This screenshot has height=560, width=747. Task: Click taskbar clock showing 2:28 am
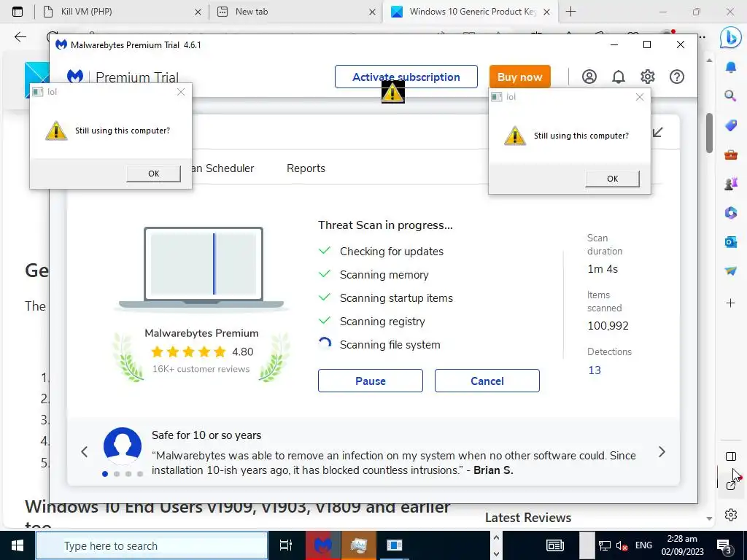click(682, 545)
